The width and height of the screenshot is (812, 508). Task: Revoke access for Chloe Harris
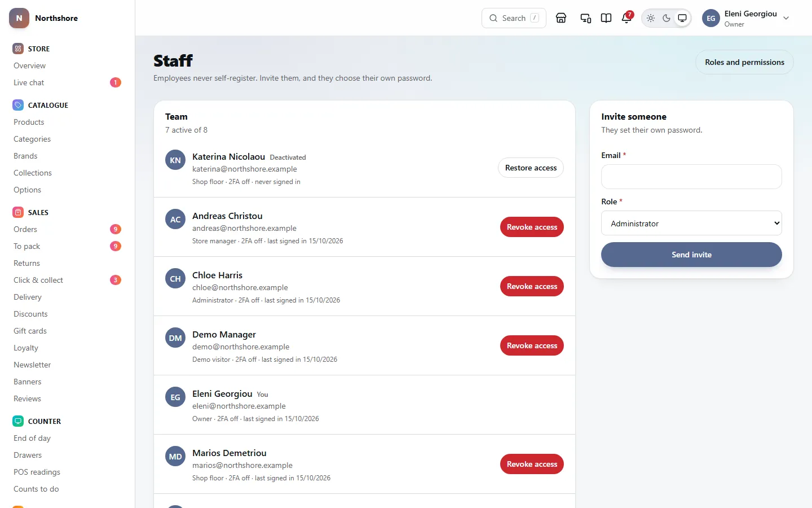(532, 286)
